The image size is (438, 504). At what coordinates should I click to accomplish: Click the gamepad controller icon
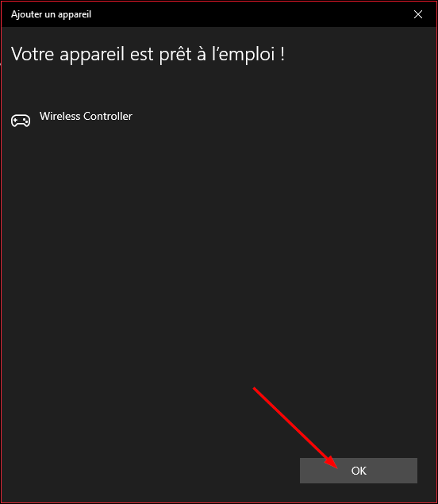(x=21, y=121)
